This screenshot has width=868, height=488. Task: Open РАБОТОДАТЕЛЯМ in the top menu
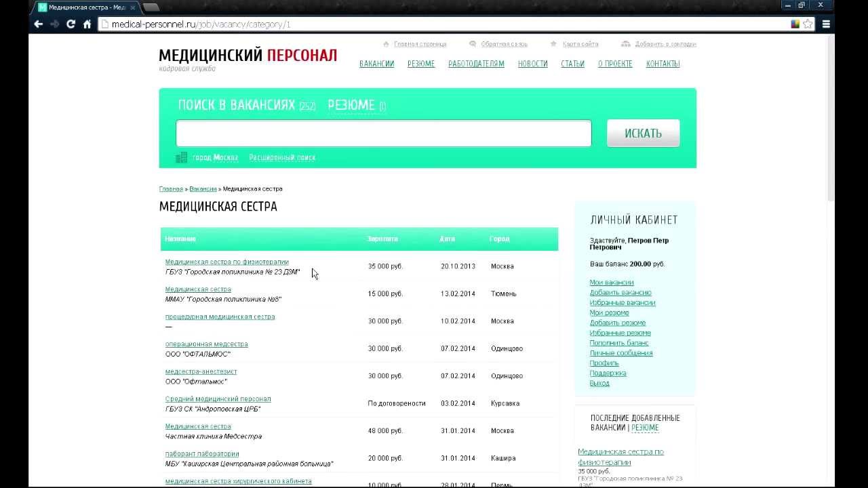[476, 64]
